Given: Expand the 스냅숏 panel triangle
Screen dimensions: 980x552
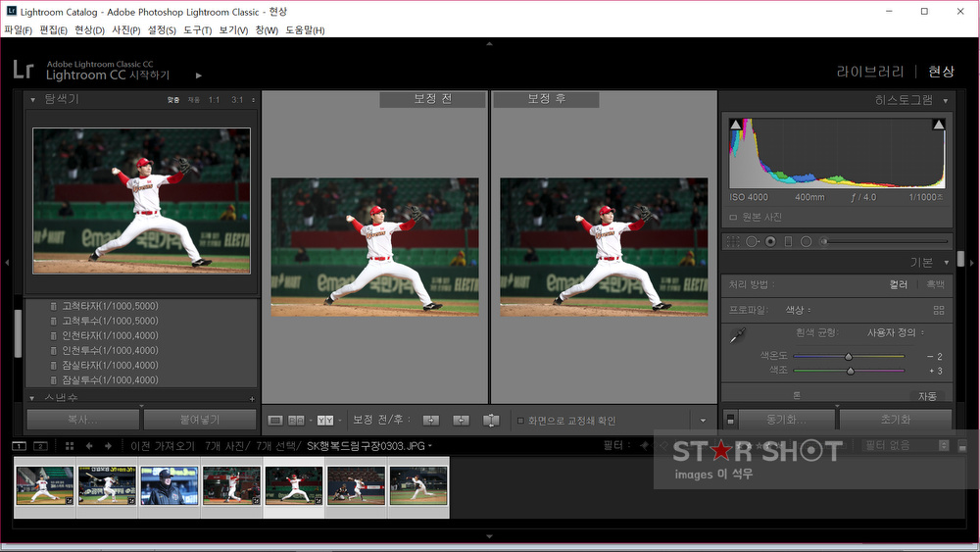Looking at the screenshot, I should pyautogui.click(x=32, y=398).
